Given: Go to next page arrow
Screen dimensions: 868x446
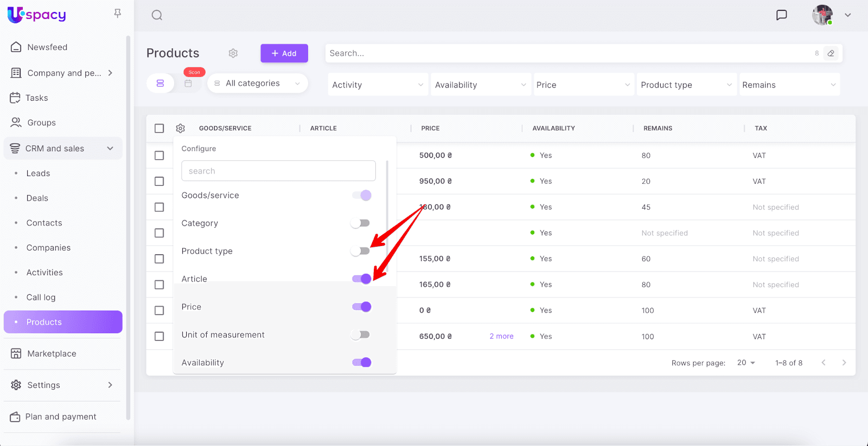Looking at the screenshot, I should tap(844, 363).
